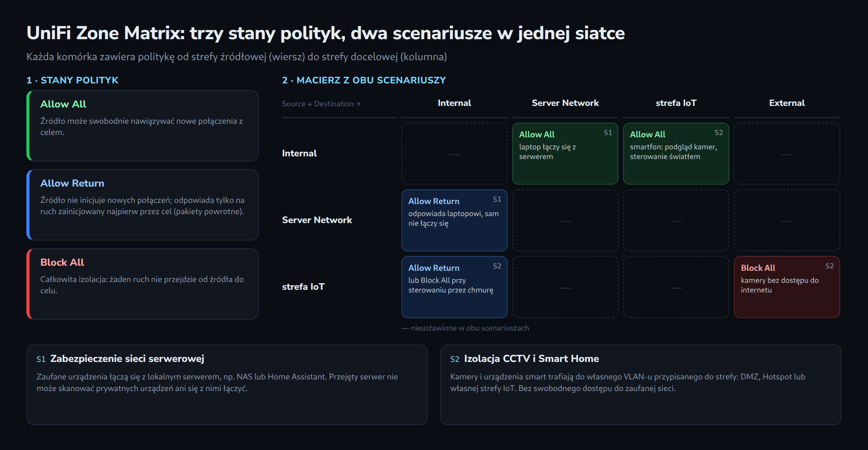
Task: Open the smartfon podgląd kamer Allow All cell
Action: (x=676, y=154)
